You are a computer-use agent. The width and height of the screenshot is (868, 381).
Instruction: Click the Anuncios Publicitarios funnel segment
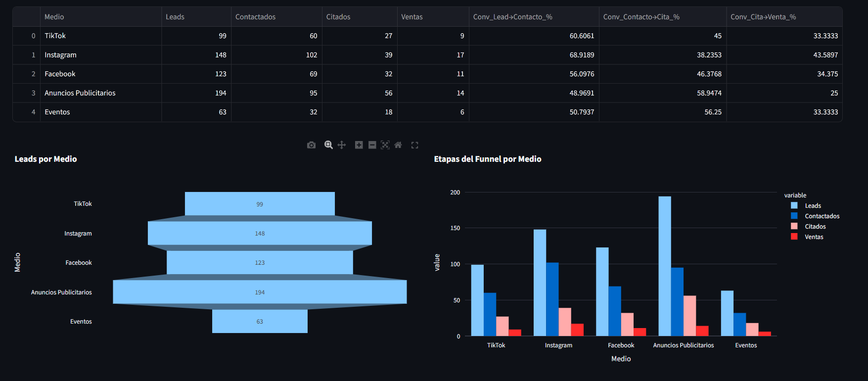(260, 292)
